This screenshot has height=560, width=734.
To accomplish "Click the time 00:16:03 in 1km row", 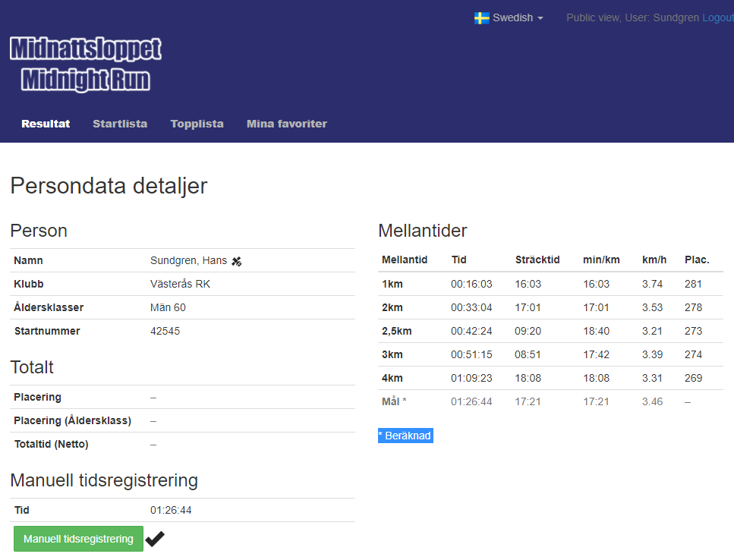I will (x=471, y=284).
